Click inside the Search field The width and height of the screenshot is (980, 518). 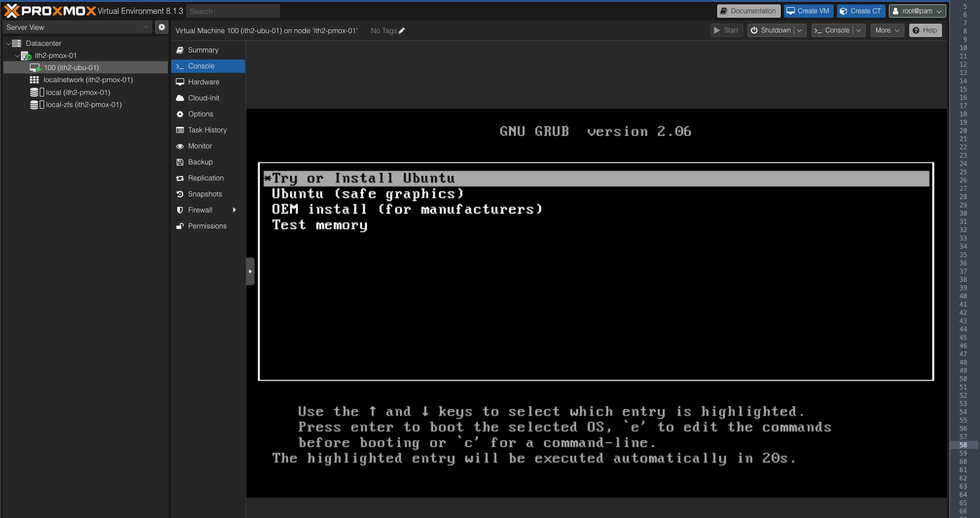[232, 10]
